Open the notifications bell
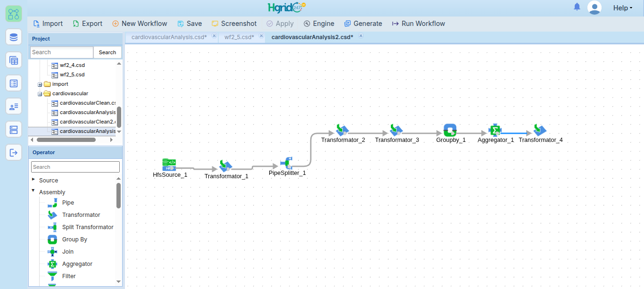The width and height of the screenshot is (644, 289). coord(577,7)
